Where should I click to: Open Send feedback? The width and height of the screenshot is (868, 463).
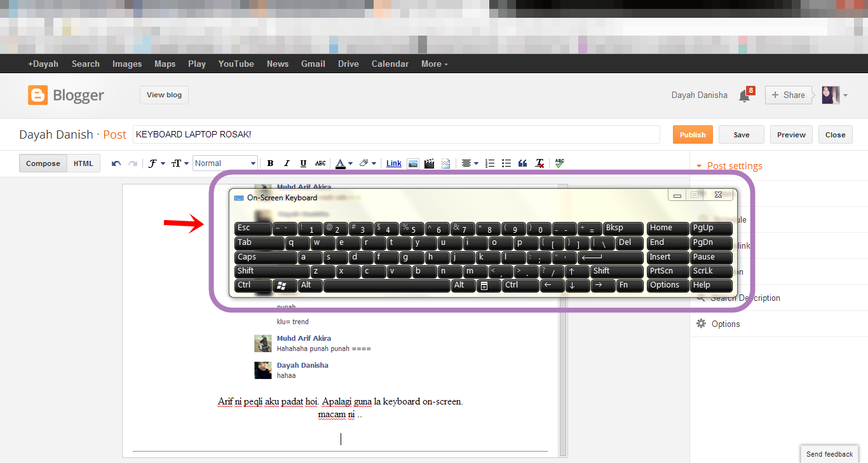pyautogui.click(x=829, y=454)
